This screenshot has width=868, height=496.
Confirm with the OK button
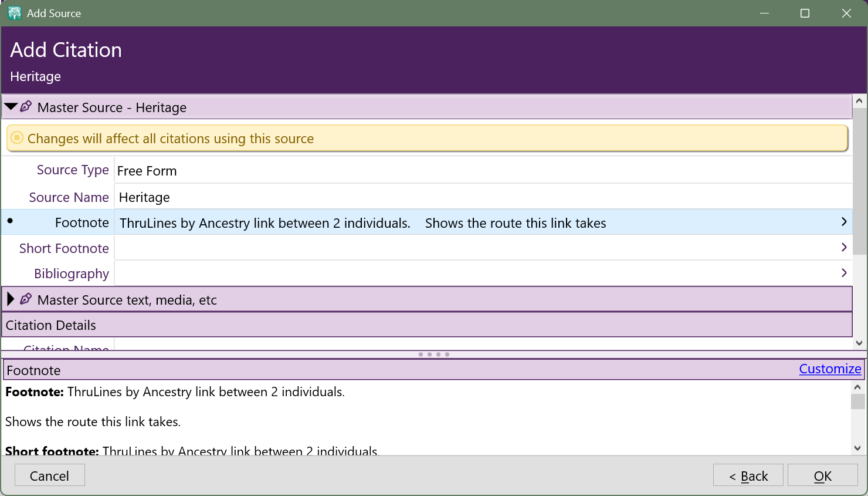point(823,475)
